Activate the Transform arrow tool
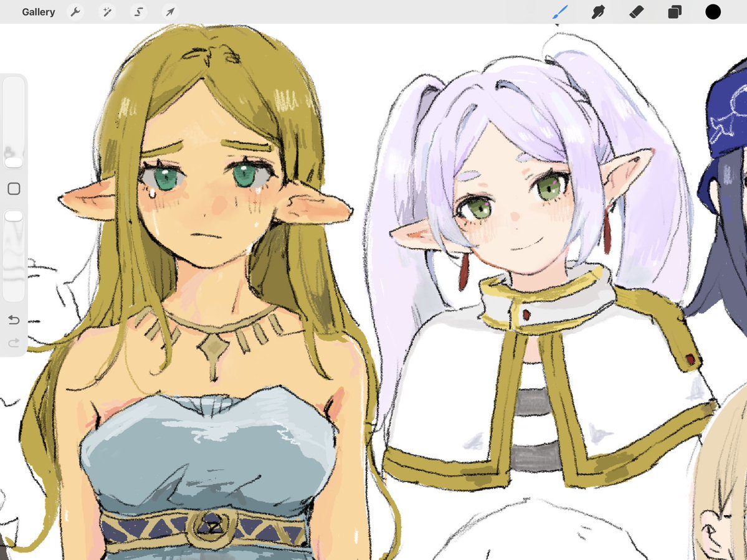This screenshot has width=747, height=560. [x=170, y=12]
